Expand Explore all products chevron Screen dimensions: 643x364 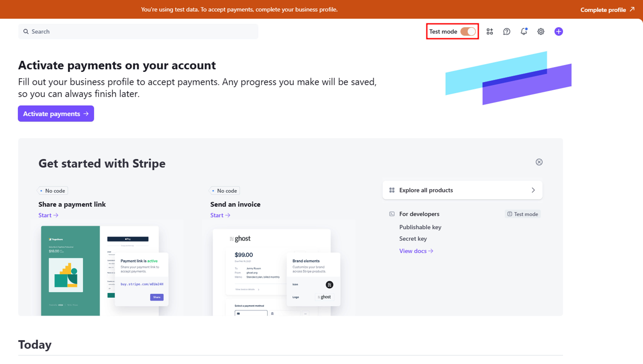[x=533, y=190]
